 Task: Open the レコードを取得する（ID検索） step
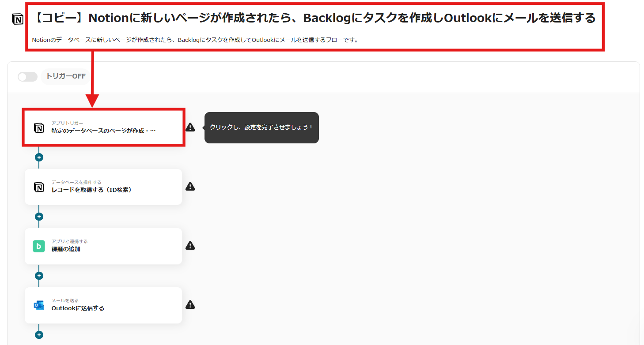click(x=103, y=187)
